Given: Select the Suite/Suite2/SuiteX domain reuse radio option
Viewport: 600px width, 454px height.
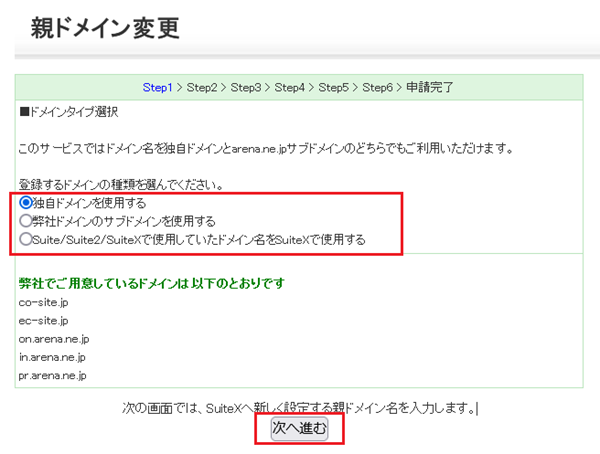Looking at the screenshot, I should click(26, 239).
